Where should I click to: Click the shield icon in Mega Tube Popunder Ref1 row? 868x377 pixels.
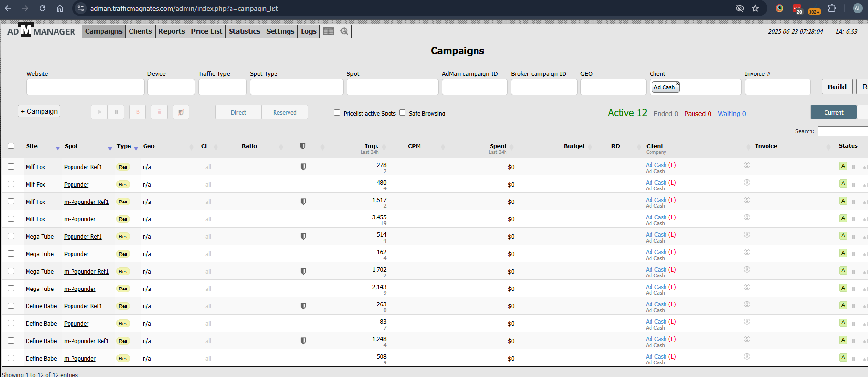(x=304, y=236)
